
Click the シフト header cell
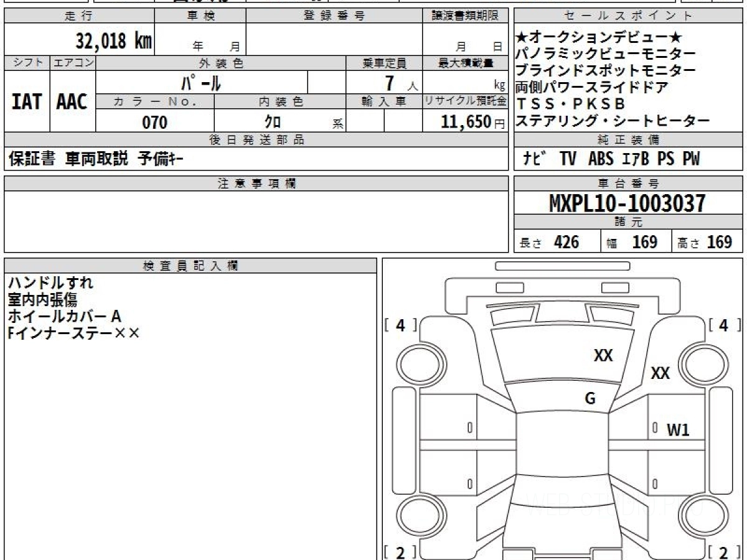coord(27,63)
